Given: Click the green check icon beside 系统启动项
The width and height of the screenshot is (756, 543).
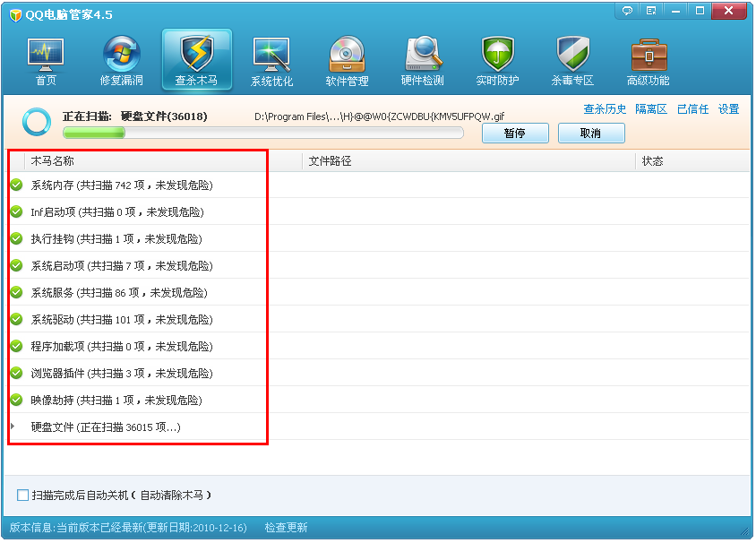Looking at the screenshot, I should click(16, 266).
